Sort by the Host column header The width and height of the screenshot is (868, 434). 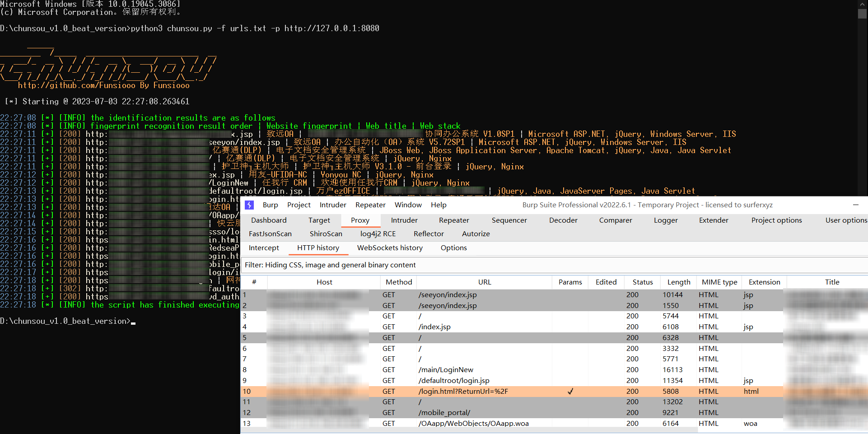[324, 282]
